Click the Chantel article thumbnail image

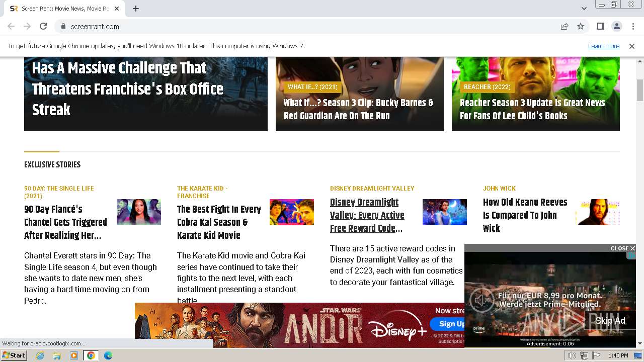point(139,212)
